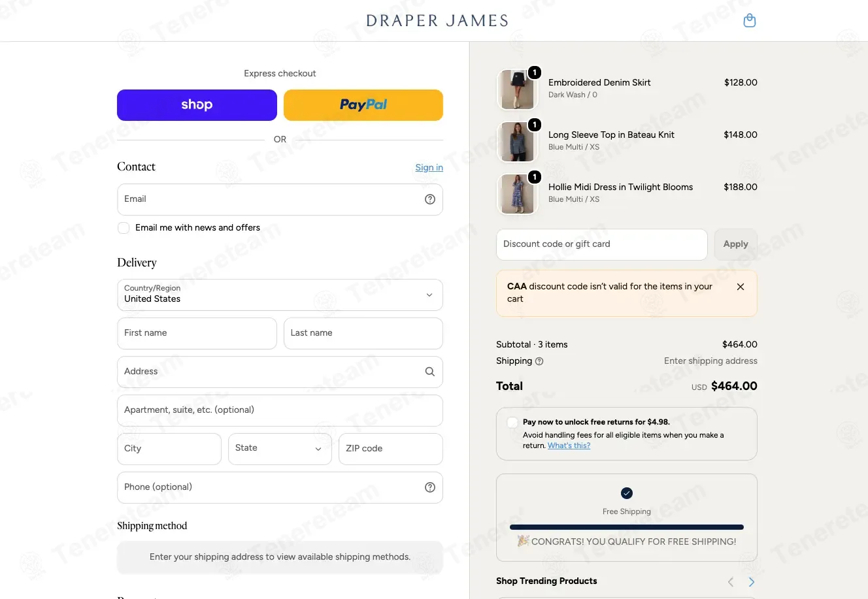Click the Sign in link
868x599 pixels.
(429, 168)
